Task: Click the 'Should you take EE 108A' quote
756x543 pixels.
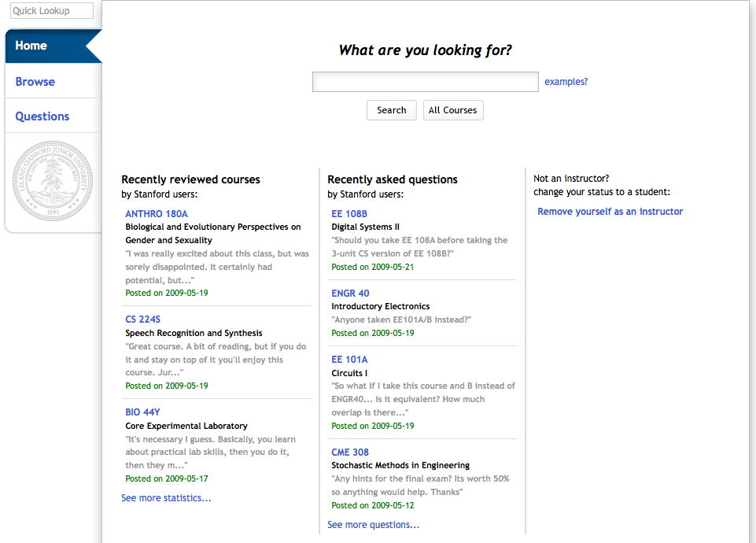Action: tap(419, 246)
